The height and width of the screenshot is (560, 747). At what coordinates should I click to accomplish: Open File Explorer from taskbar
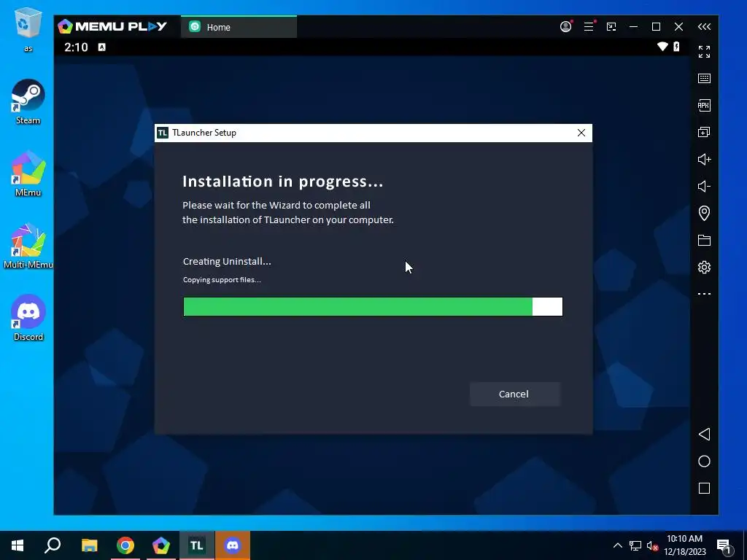(x=89, y=545)
